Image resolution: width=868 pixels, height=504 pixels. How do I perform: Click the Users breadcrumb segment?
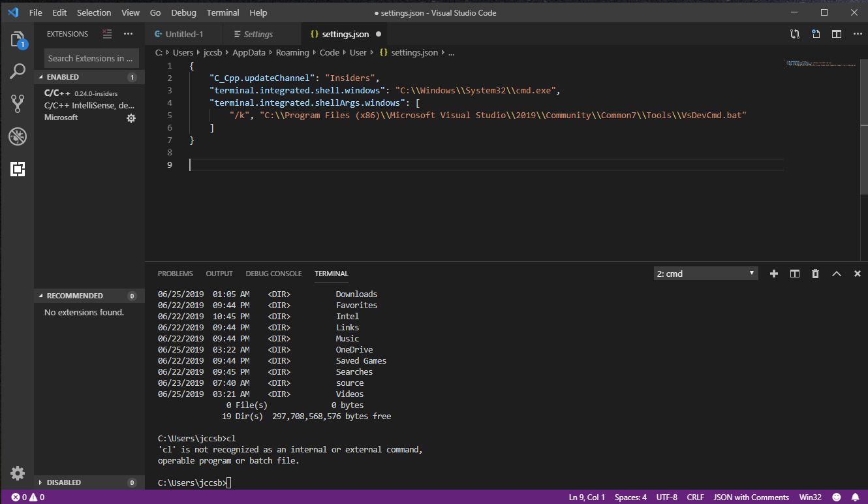click(x=183, y=52)
